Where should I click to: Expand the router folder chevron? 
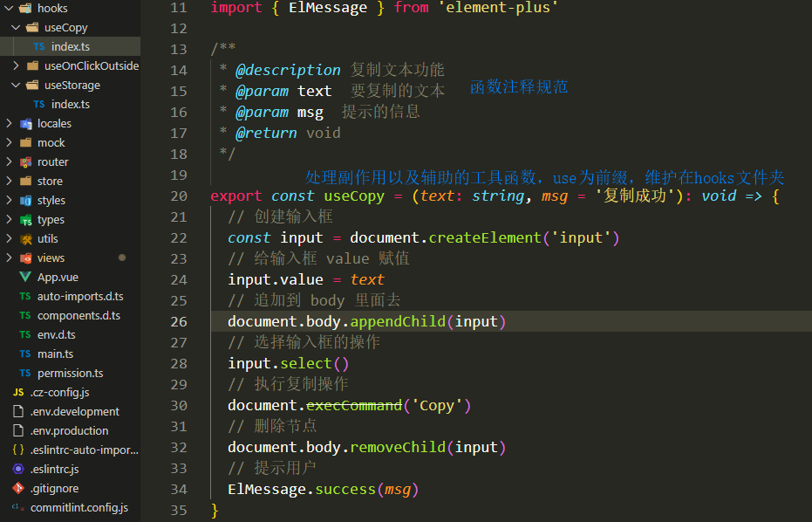(x=9, y=161)
